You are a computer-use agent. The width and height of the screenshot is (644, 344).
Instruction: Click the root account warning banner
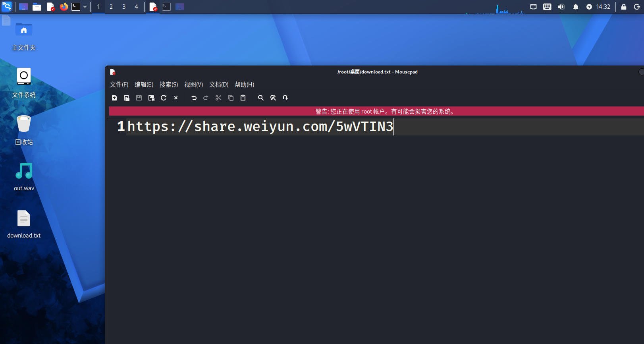[376, 111]
